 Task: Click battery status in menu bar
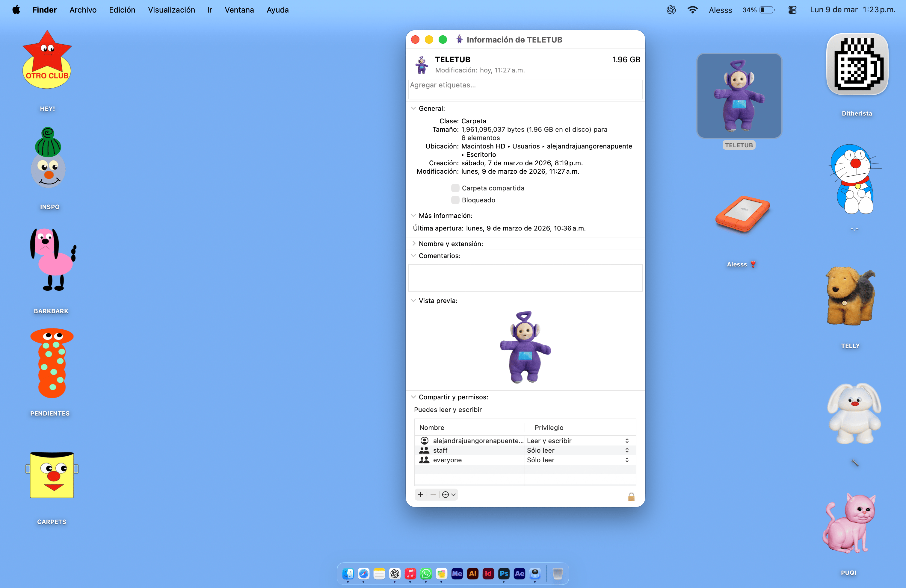pyautogui.click(x=758, y=10)
